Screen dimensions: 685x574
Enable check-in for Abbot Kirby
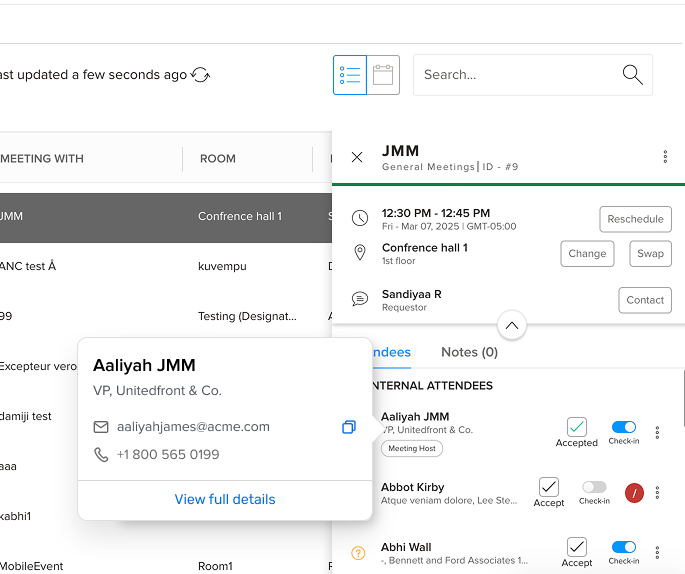pos(594,487)
